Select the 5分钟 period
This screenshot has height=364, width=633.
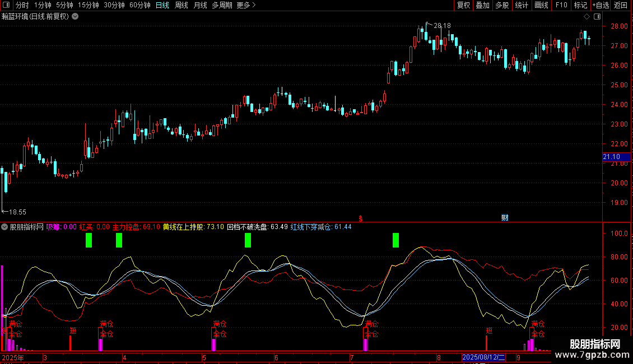64,5
